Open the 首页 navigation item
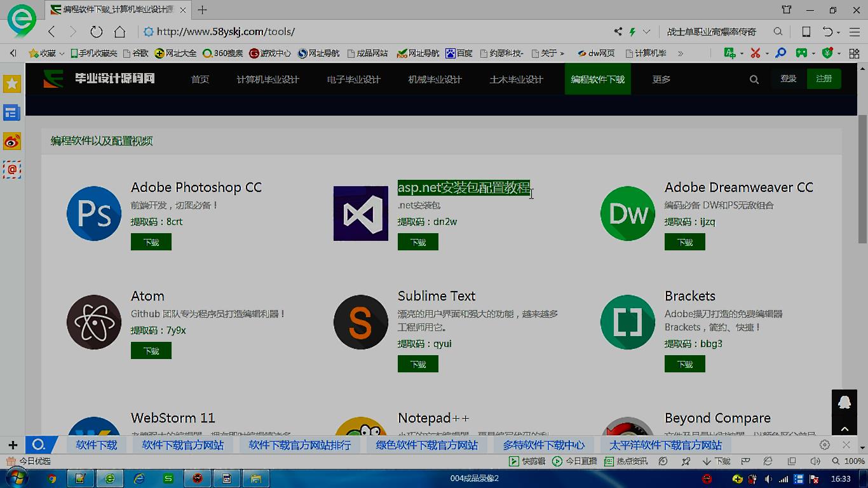The height and width of the screenshot is (488, 868). coord(200,79)
